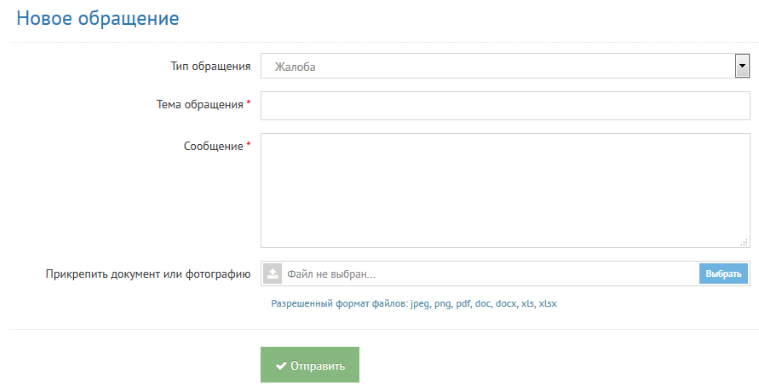Click the Прикрепить документ или фотографию label

click(x=148, y=274)
